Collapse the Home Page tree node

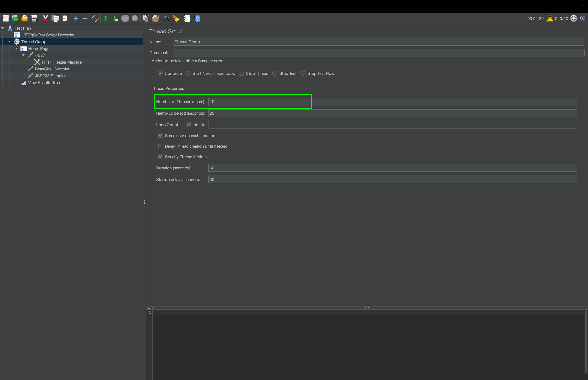click(x=16, y=49)
